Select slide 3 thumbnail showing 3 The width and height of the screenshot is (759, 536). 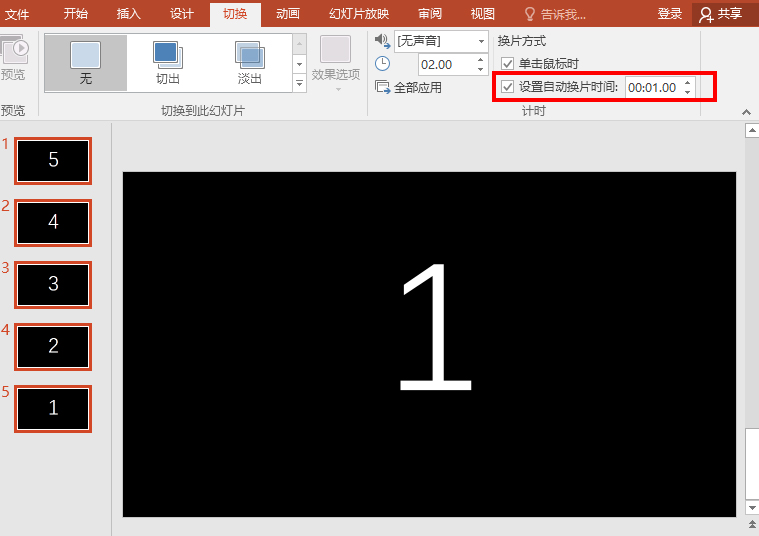tap(53, 285)
